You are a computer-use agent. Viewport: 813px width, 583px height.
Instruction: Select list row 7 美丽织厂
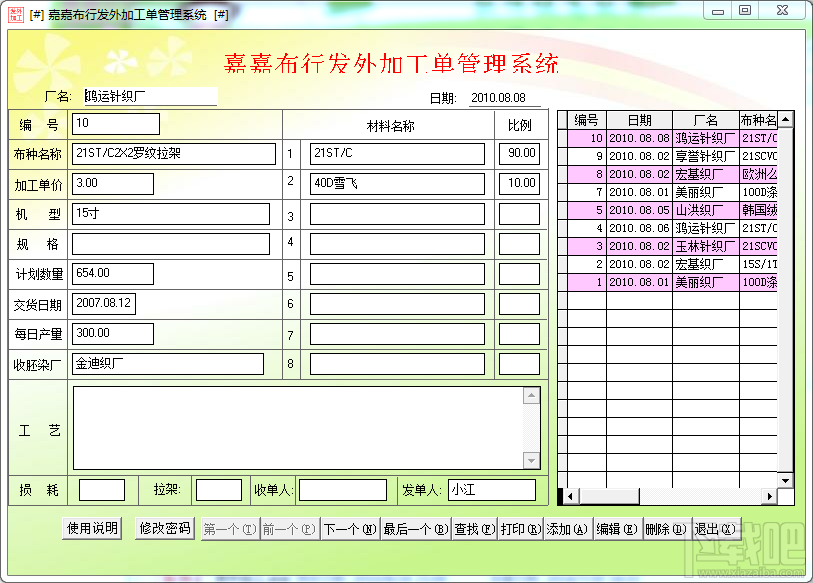tap(672, 192)
